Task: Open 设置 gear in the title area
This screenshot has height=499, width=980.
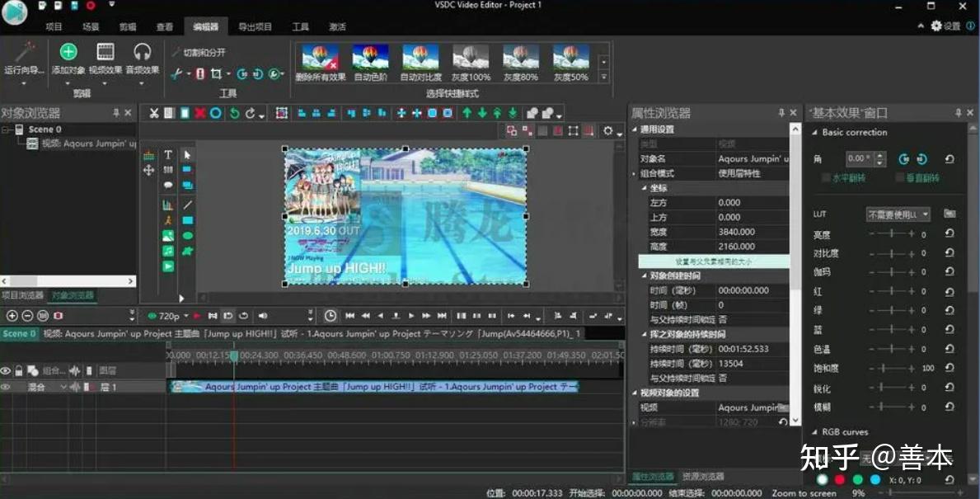Action: pos(945,26)
